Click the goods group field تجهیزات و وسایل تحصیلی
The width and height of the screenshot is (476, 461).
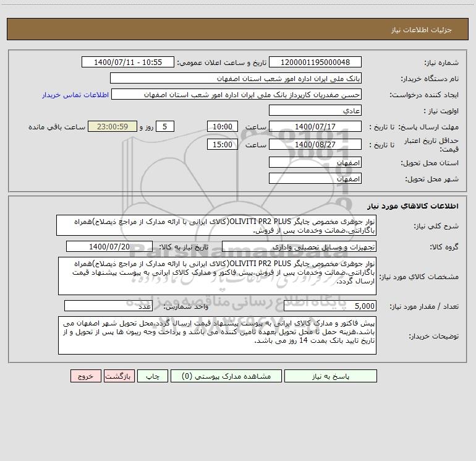pyautogui.click(x=299, y=246)
